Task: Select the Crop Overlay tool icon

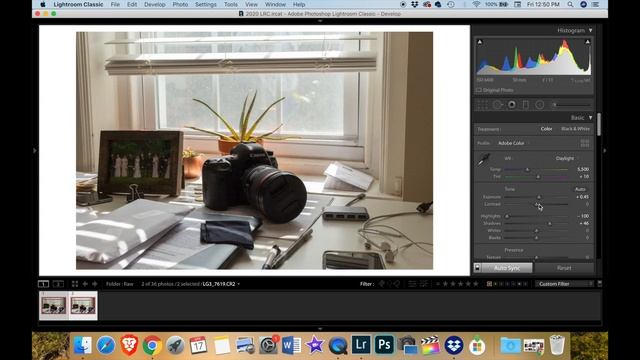Action: click(482, 105)
